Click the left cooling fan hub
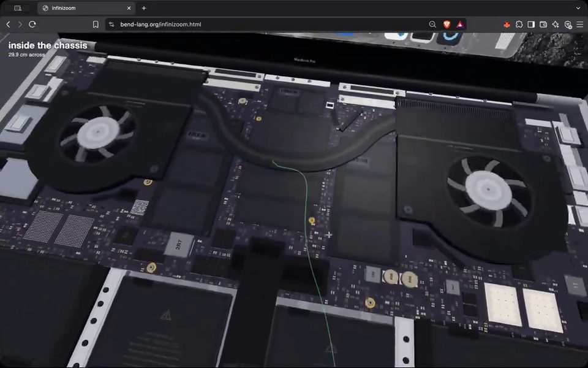The width and height of the screenshot is (588, 368). coord(98,132)
